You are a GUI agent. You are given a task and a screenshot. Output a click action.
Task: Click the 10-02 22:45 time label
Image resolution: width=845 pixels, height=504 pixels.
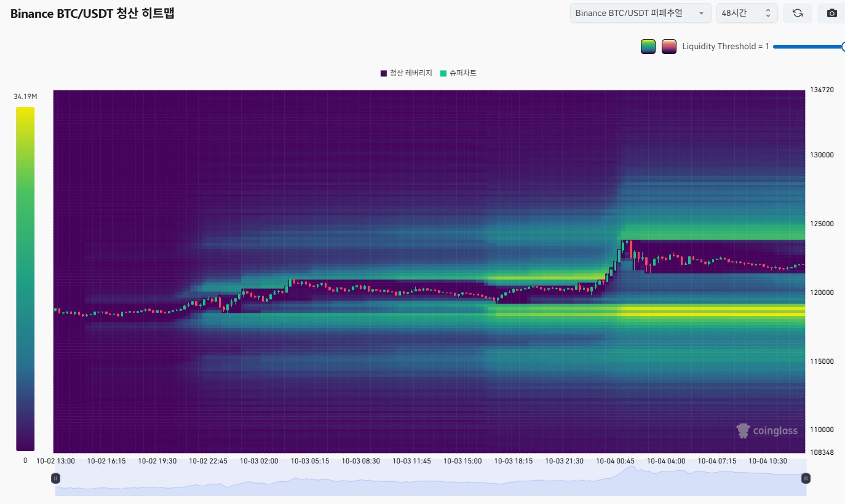click(208, 460)
